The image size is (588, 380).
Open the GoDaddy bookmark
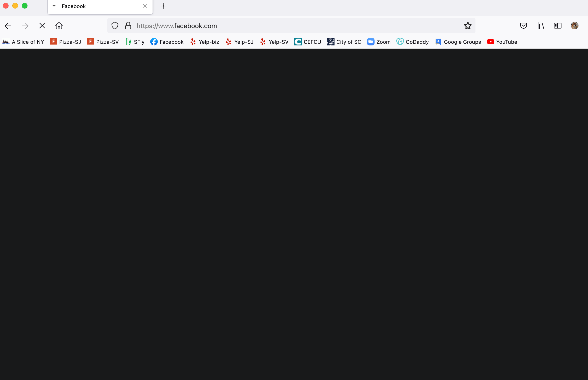pyautogui.click(x=412, y=42)
